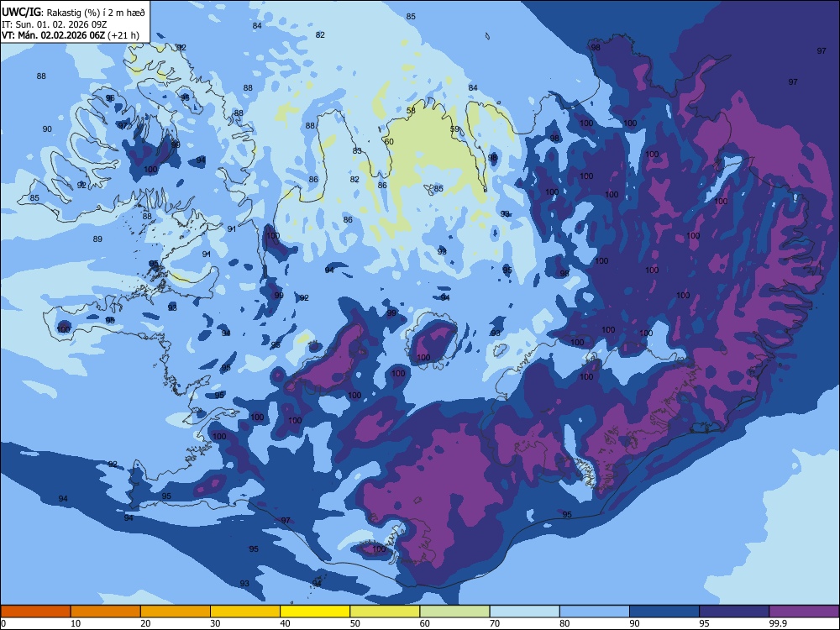840x630 pixels.
Task: Click the '30' legend scale label
Action: [x=215, y=623]
